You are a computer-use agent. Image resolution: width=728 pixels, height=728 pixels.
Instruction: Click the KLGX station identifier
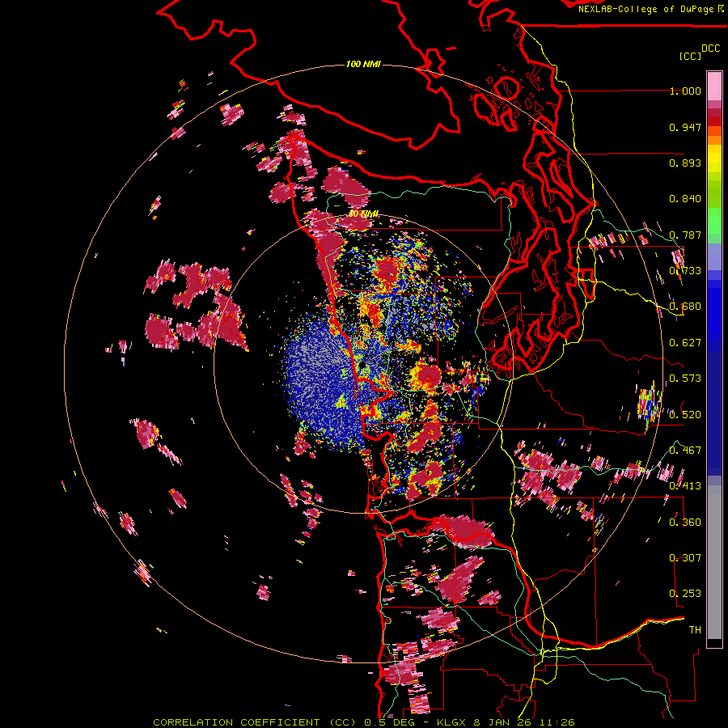coord(451,722)
